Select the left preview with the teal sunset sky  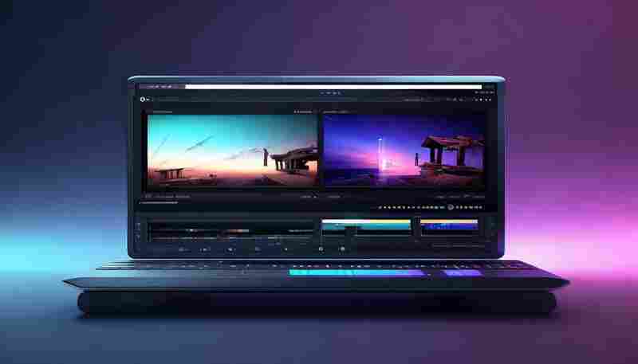coord(232,151)
